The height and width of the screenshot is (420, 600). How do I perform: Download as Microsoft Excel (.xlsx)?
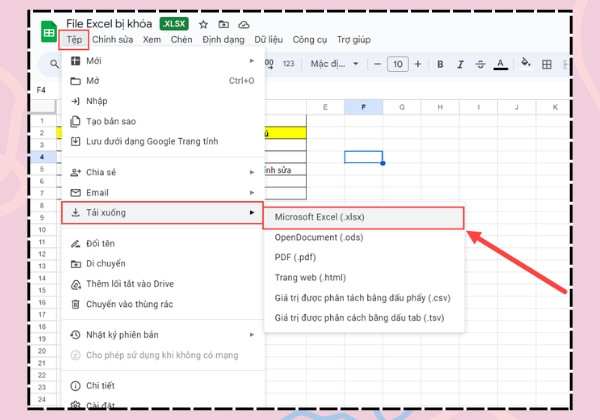point(364,217)
